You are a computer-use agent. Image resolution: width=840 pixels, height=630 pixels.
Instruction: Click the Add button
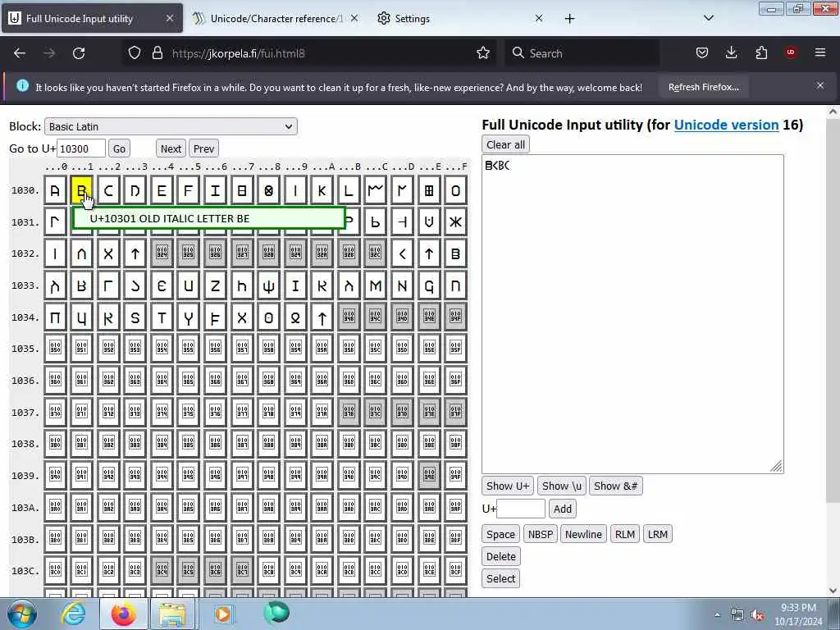[x=563, y=509]
